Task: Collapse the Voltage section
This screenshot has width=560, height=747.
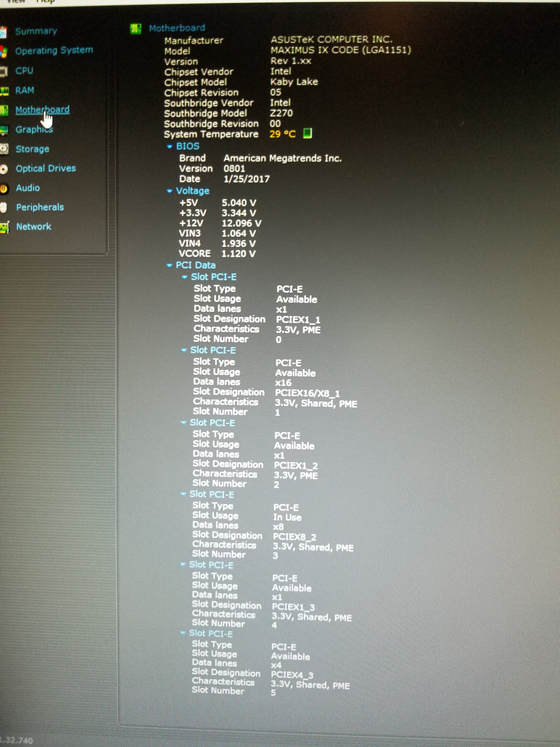Action: click(169, 191)
